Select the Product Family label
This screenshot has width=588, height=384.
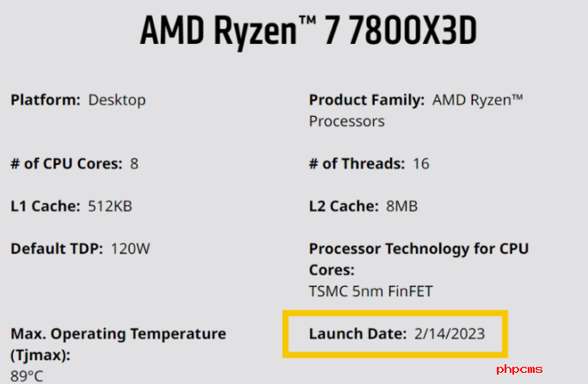click(x=366, y=100)
